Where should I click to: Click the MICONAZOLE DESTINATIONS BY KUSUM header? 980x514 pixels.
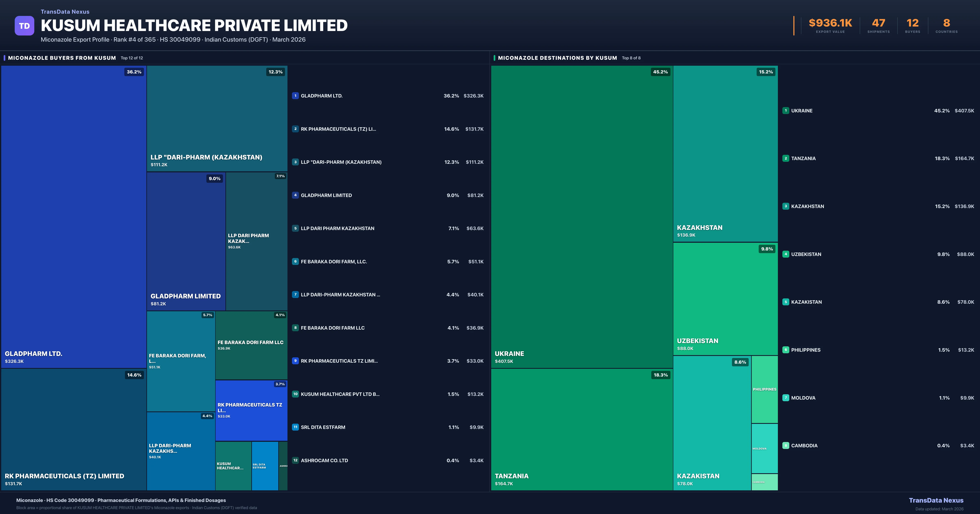point(557,58)
